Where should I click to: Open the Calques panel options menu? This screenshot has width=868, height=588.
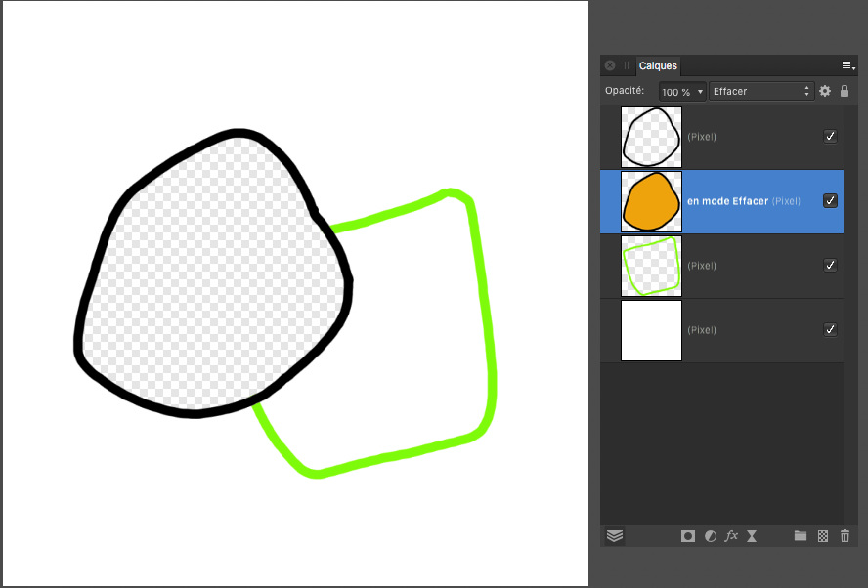pyautogui.click(x=848, y=65)
